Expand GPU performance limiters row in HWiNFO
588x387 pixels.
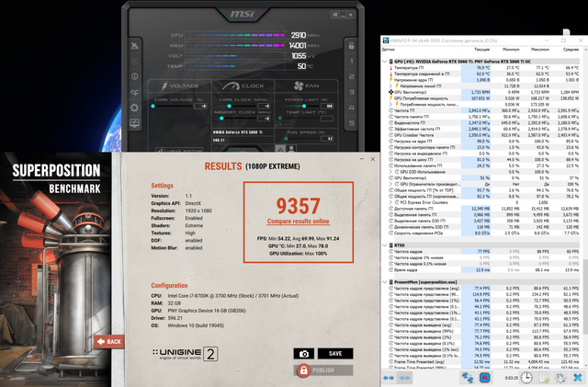pos(391,184)
